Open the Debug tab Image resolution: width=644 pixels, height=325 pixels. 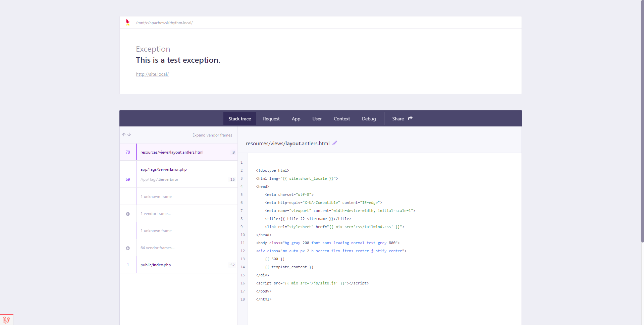[369, 119]
